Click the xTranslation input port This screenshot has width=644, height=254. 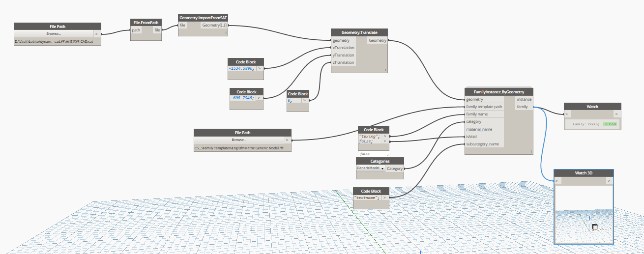point(343,48)
